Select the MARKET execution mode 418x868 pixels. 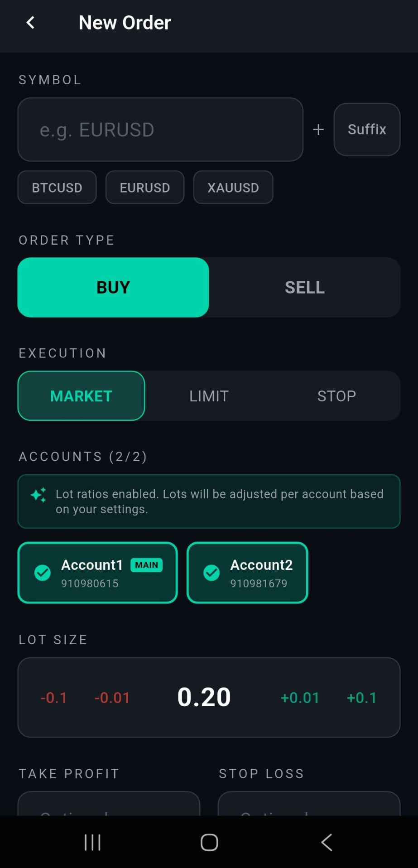pyautogui.click(x=81, y=395)
